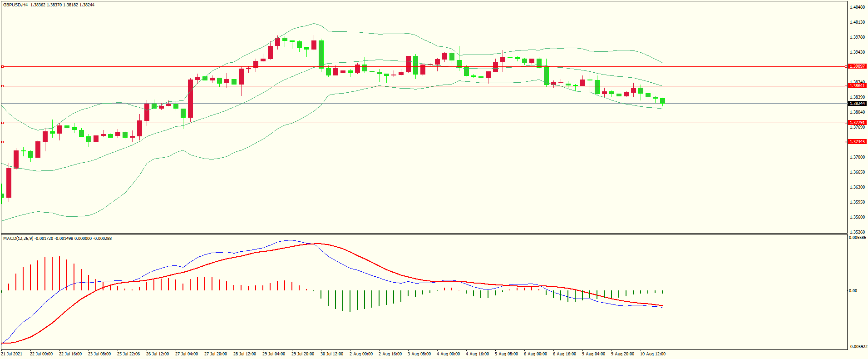Viewport: 868px width, 359px height.
Task: Click the 22 Jul 16:00 time label
Action: coord(70,354)
